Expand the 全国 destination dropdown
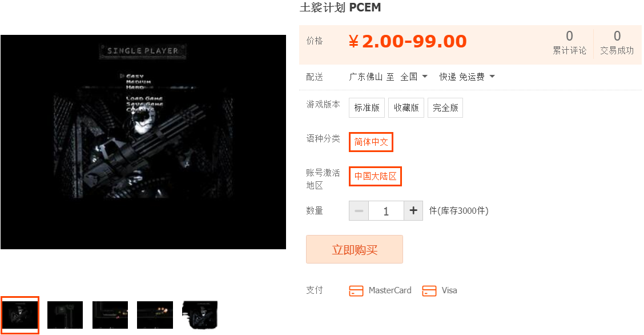The width and height of the screenshot is (644, 335). point(414,77)
